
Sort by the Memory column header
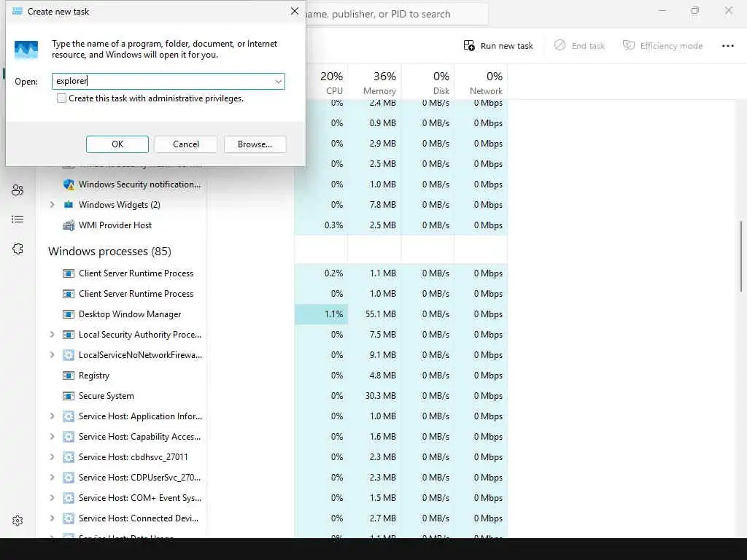click(374, 82)
